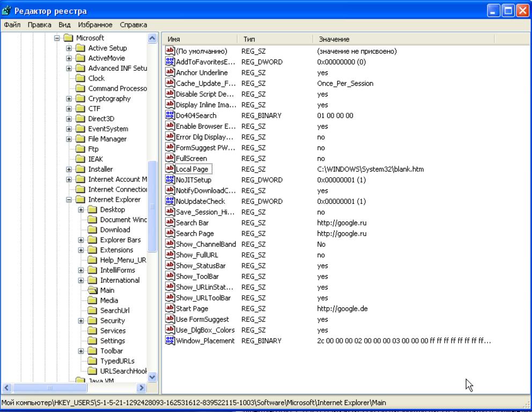Viewport: 532px width, 412px height.
Task: Click the binary icon beside Do404Search
Action: (169, 115)
